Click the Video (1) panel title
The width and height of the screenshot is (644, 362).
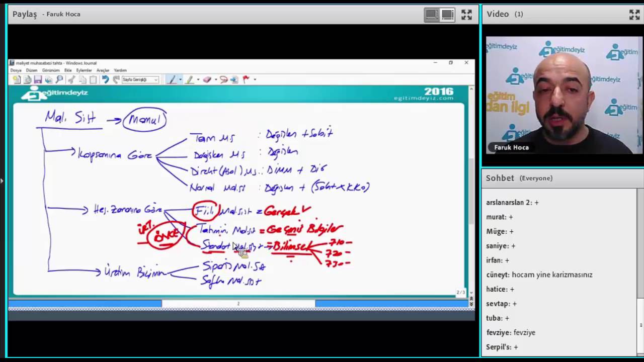point(505,14)
